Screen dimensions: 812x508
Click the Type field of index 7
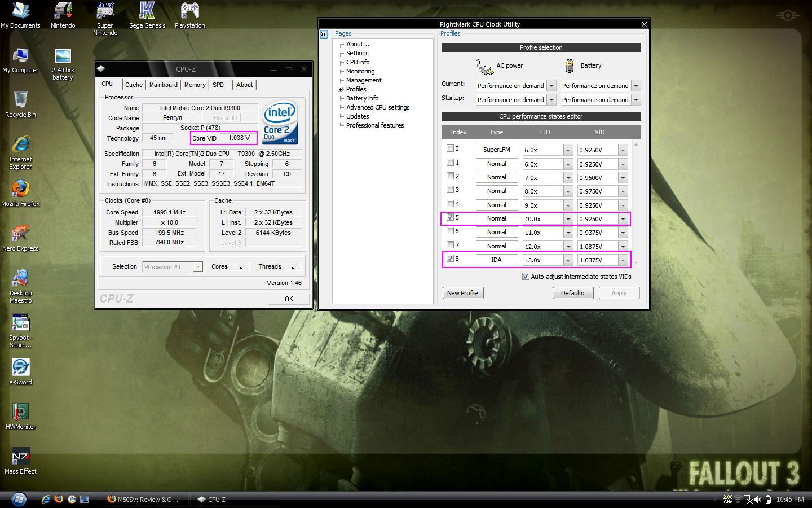point(497,246)
